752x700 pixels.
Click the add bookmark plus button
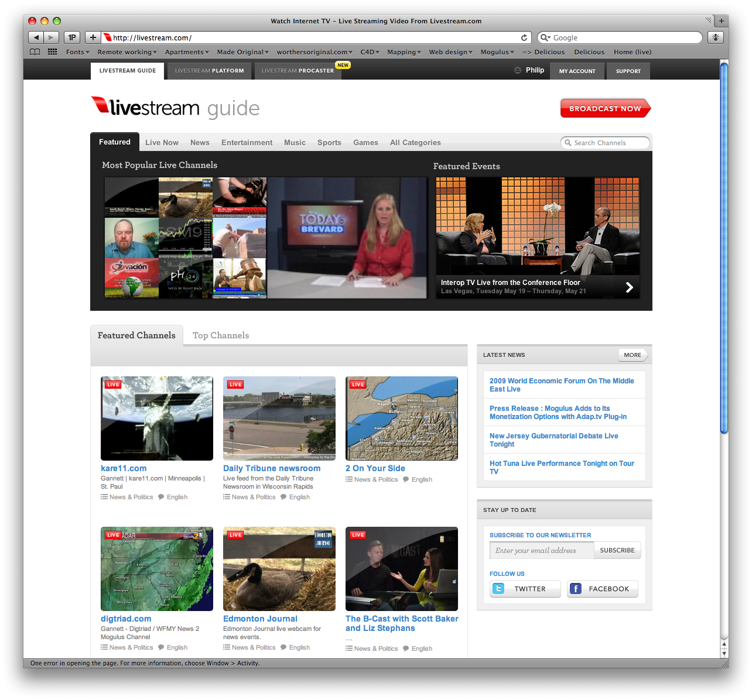(x=93, y=37)
